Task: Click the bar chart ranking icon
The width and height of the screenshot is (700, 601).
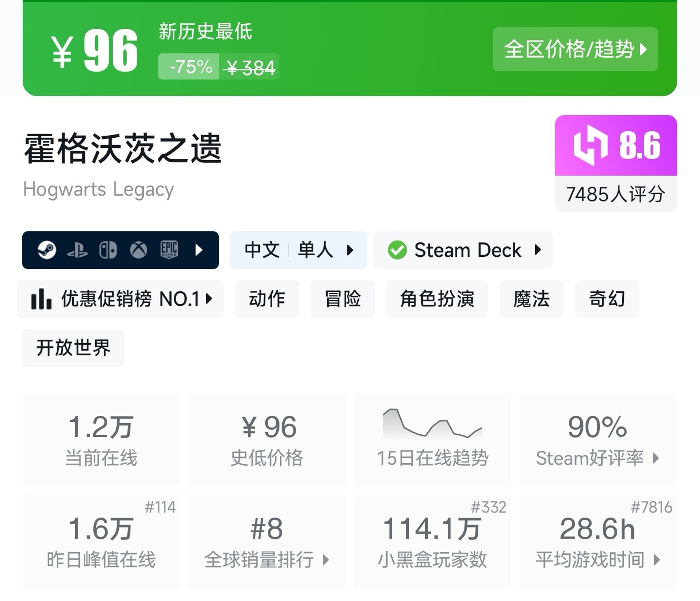Action: 41,299
